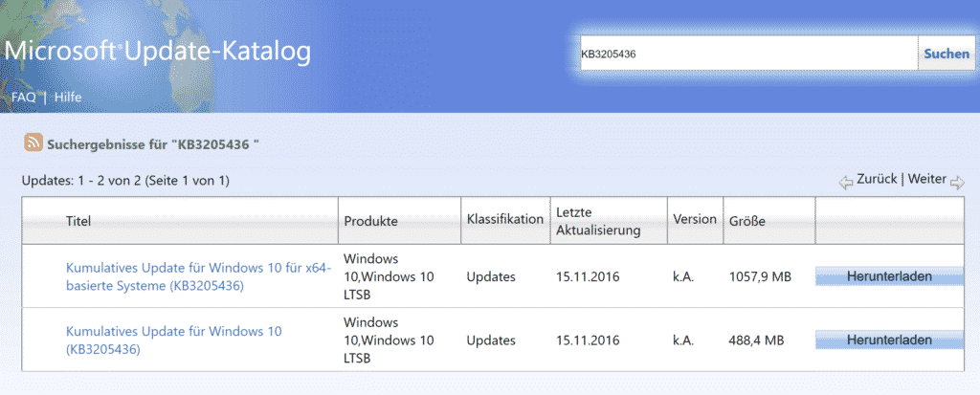Open the RSS feed icon for search results

coord(33,143)
